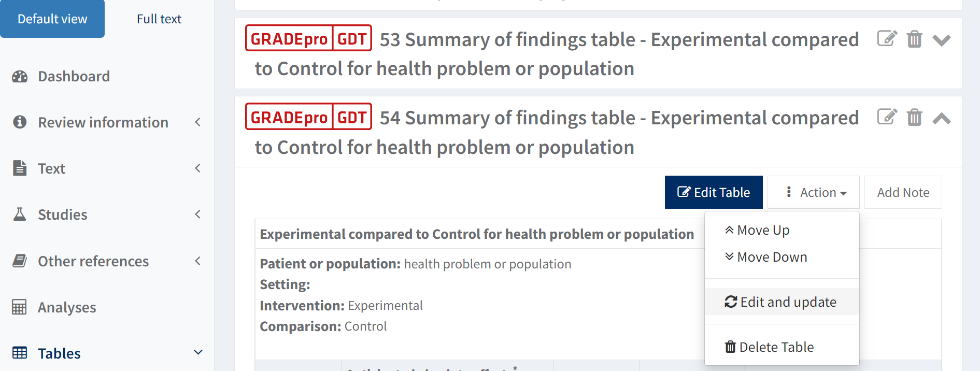980x371 pixels.
Task: Select Default view tab
Action: point(52,19)
